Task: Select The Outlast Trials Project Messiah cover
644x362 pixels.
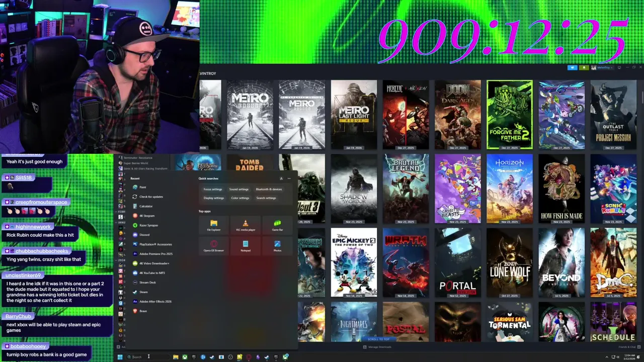Action: (613, 115)
